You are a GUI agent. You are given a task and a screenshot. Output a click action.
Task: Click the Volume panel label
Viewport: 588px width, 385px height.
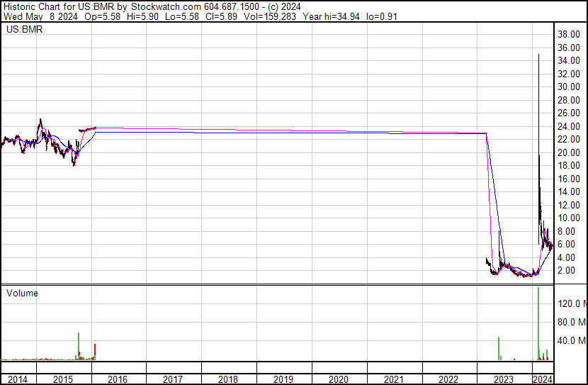pyautogui.click(x=23, y=293)
